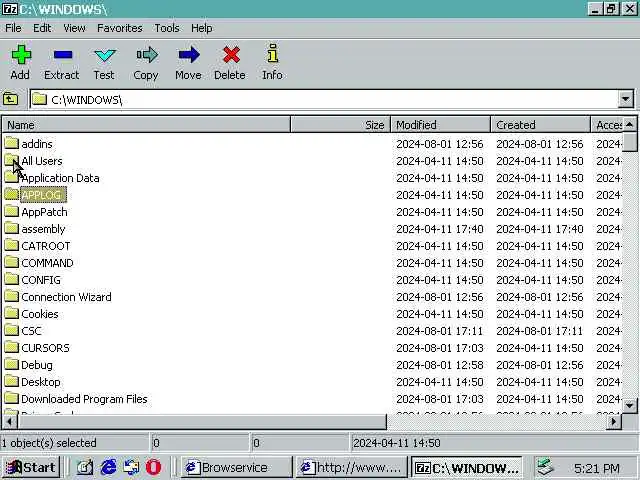The width and height of the screenshot is (640, 480).
Task: Switch to Browservice taskbar button
Action: click(x=236, y=467)
